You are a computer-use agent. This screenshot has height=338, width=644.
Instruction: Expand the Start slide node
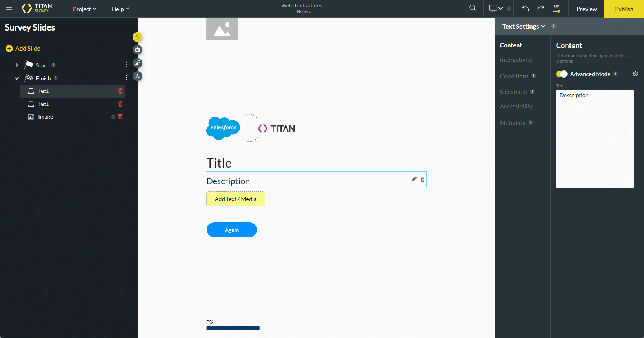[17, 65]
